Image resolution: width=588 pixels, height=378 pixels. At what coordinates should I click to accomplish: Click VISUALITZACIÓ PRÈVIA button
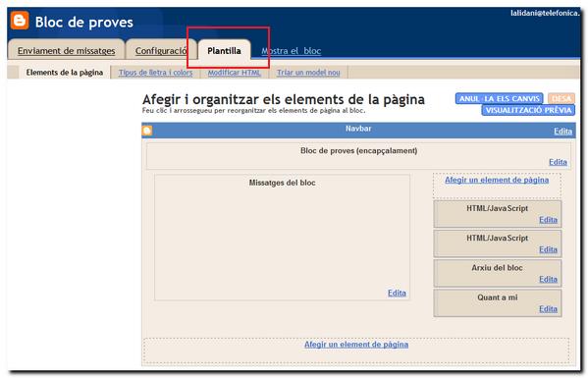tap(528, 110)
